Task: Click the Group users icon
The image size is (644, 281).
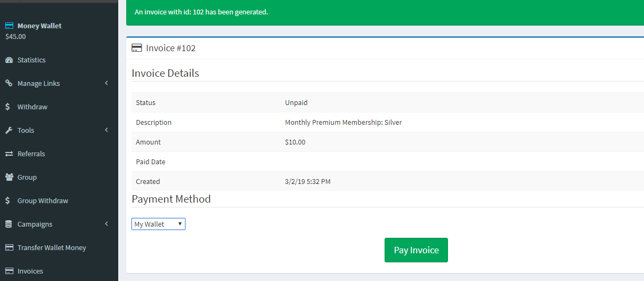Action: pos(9,177)
